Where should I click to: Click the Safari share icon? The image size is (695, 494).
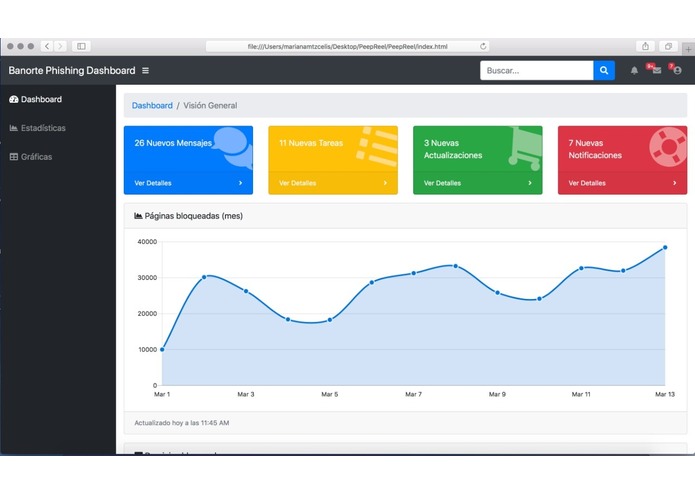pyautogui.click(x=645, y=46)
